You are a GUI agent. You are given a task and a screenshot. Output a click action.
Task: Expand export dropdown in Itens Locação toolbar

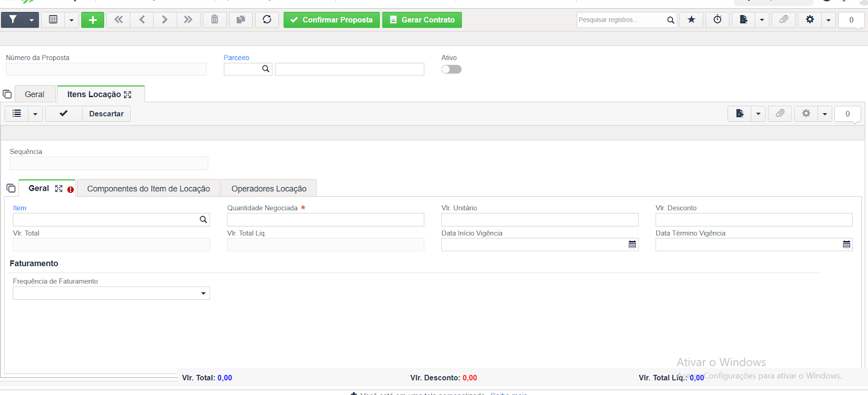click(758, 114)
